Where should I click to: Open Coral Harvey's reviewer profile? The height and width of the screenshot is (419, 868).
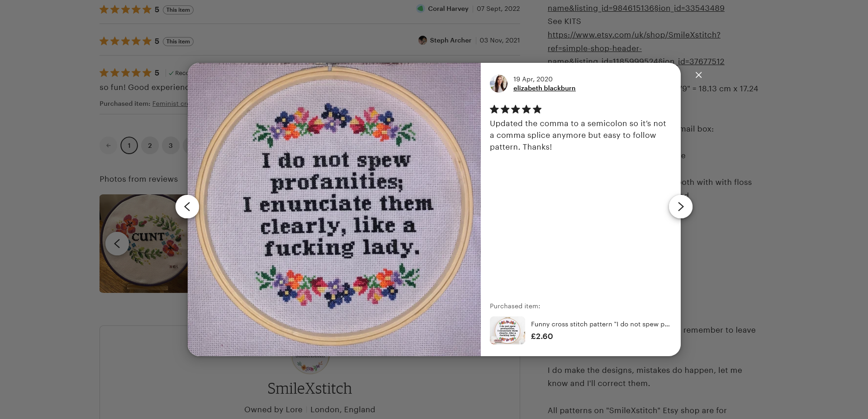(448, 9)
